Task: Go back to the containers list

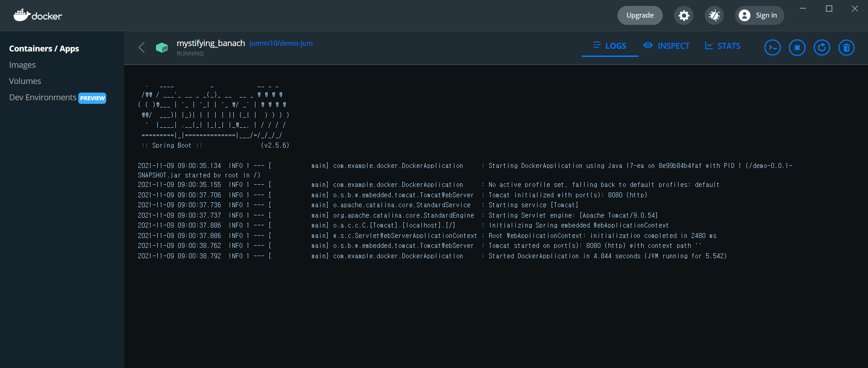Action: tap(142, 47)
